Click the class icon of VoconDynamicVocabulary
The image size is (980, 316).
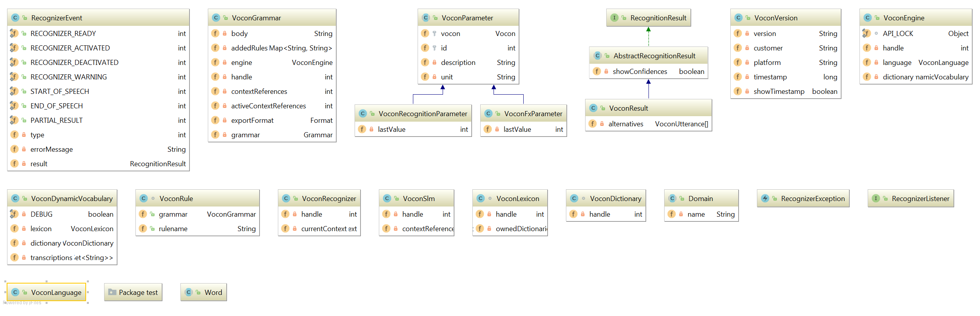[15, 198]
